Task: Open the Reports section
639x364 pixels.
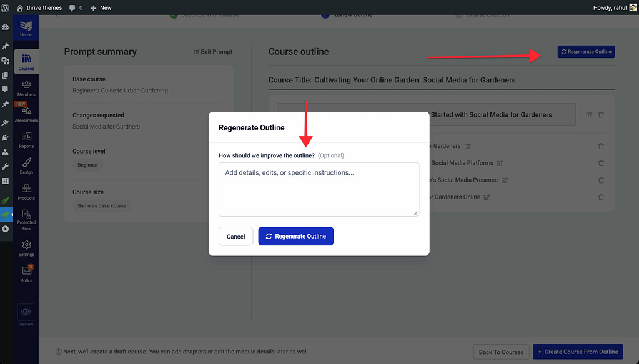Action: coord(26,140)
